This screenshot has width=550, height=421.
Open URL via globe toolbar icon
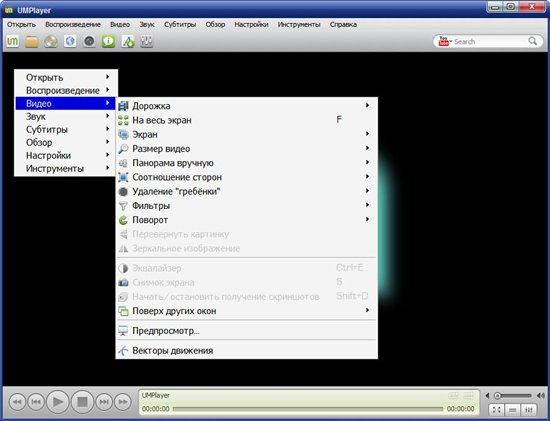(x=70, y=42)
